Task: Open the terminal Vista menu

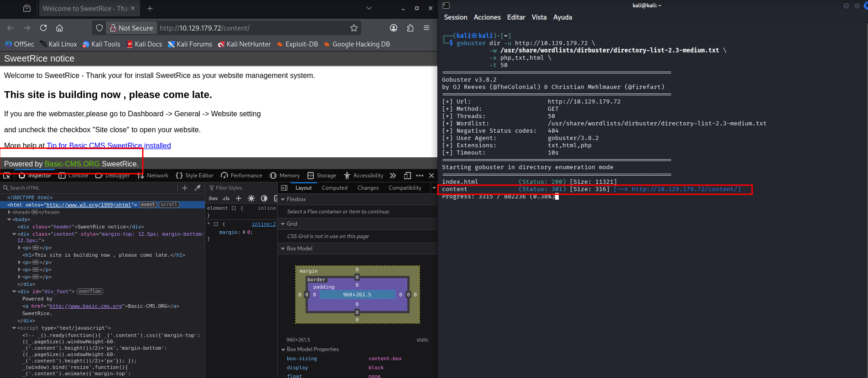Action: click(x=539, y=17)
